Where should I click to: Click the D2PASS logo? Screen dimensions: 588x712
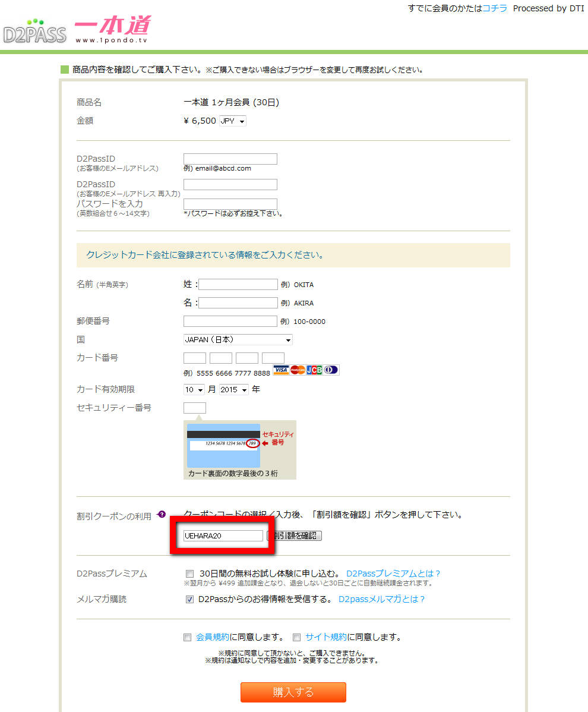coord(34,31)
